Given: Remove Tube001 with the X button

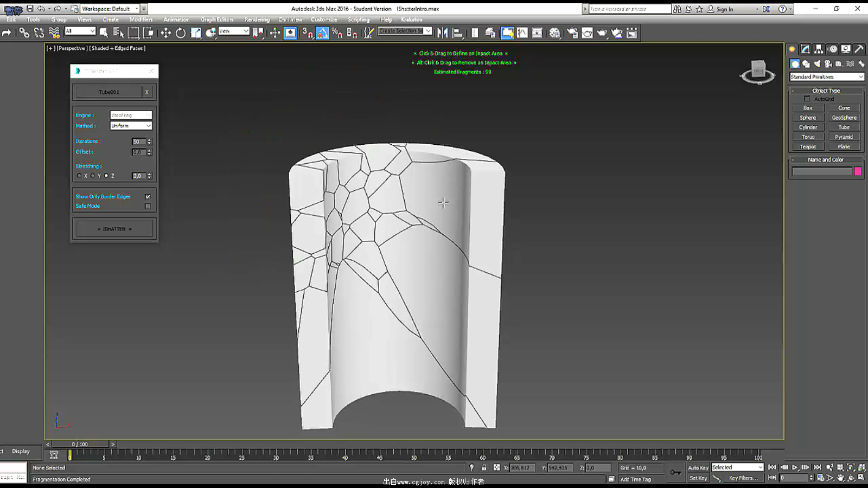Looking at the screenshot, I should (146, 92).
